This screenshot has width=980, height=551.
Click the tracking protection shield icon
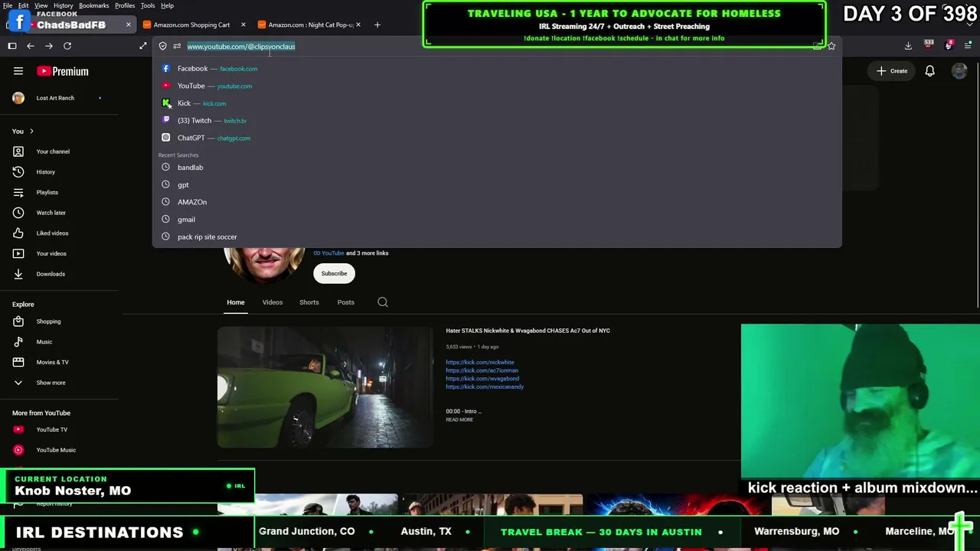pyautogui.click(x=162, y=46)
